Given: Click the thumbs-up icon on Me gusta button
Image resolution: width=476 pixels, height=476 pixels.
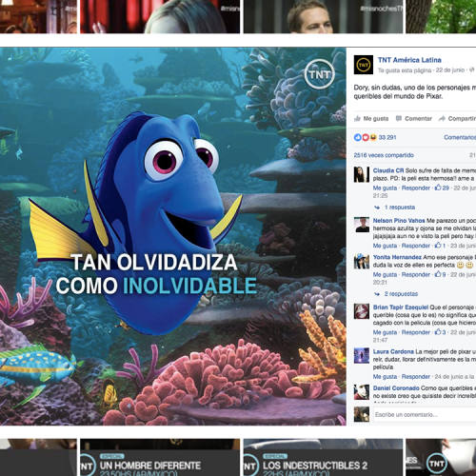Looking at the screenshot, I should [x=358, y=119].
